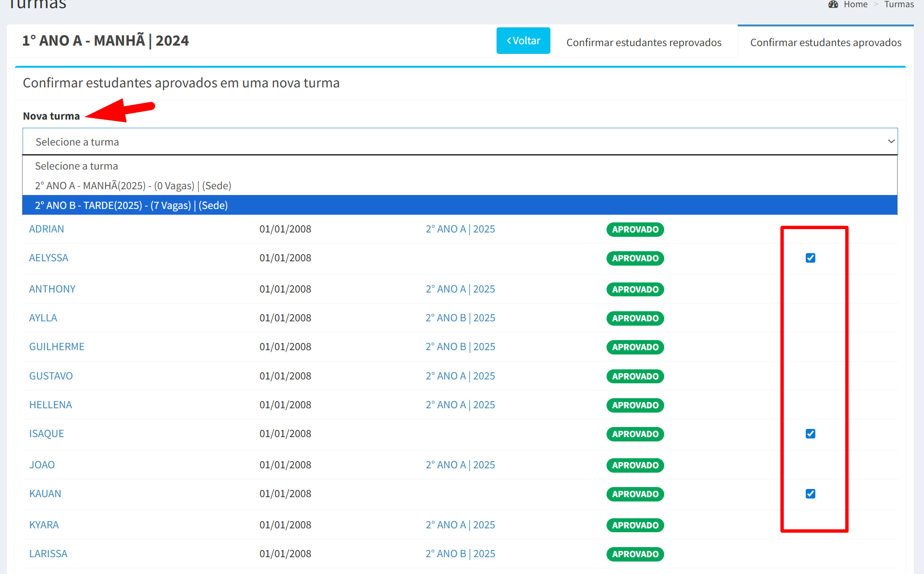
Task: Click the APROVADO badge for GUILHERME
Action: click(x=635, y=347)
